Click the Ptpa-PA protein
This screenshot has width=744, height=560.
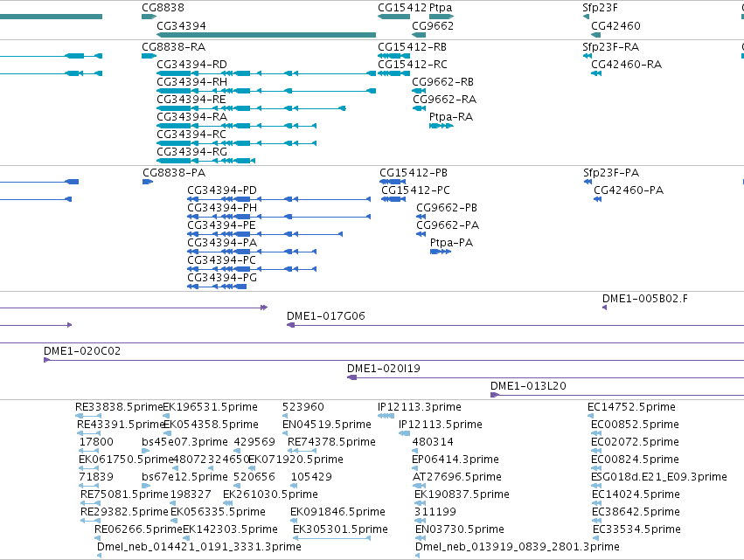click(x=451, y=243)
